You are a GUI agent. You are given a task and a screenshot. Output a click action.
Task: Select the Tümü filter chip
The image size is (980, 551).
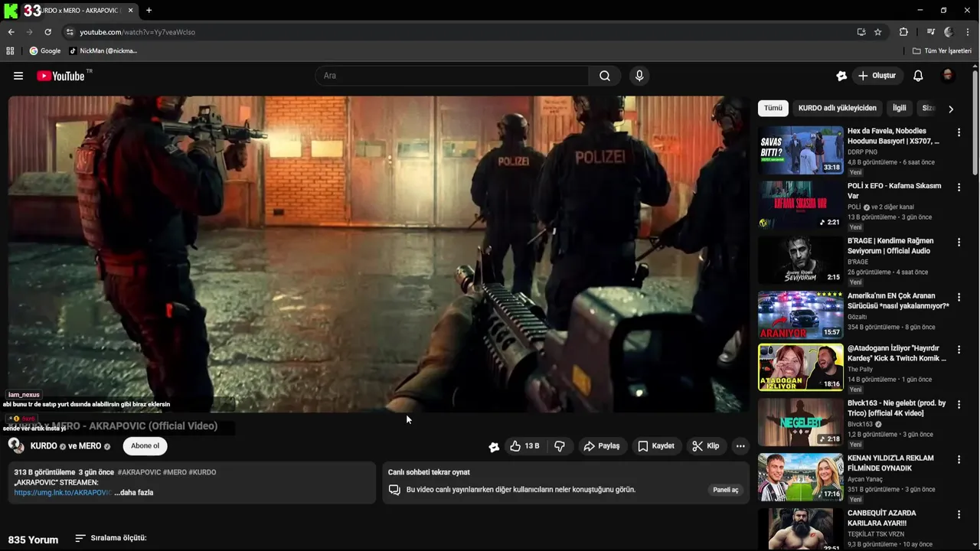coord(773,108)
